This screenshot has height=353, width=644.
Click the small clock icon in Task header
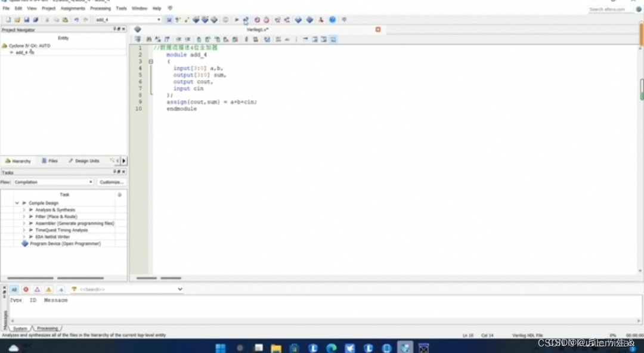(x=119, y=195)
